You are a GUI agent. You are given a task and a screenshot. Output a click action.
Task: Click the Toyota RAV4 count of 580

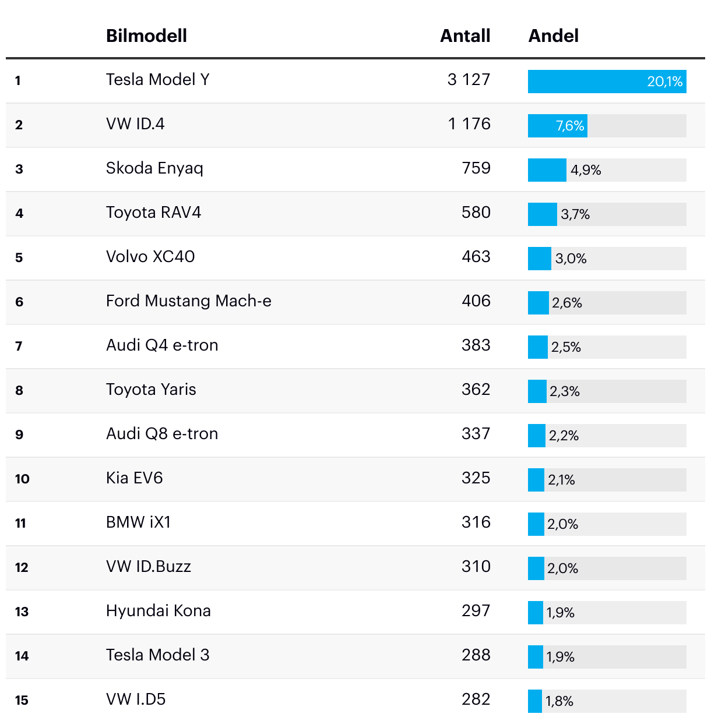coord(476,213)
